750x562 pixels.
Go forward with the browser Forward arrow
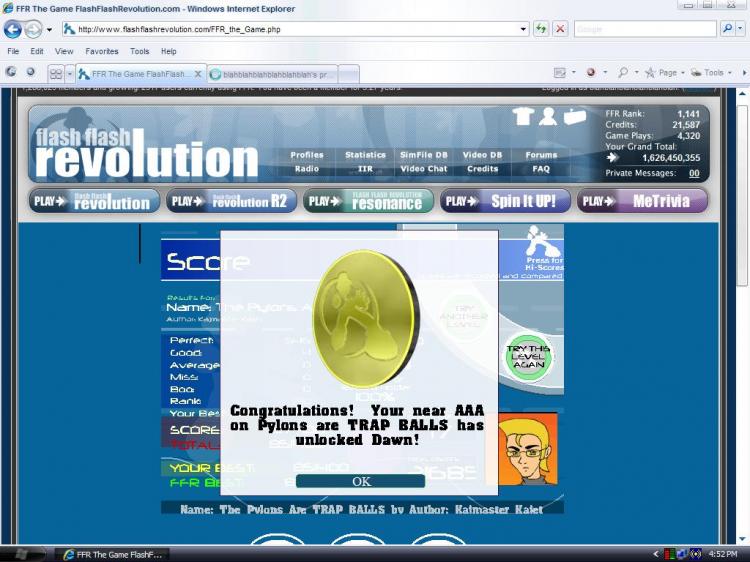[33, 30]
